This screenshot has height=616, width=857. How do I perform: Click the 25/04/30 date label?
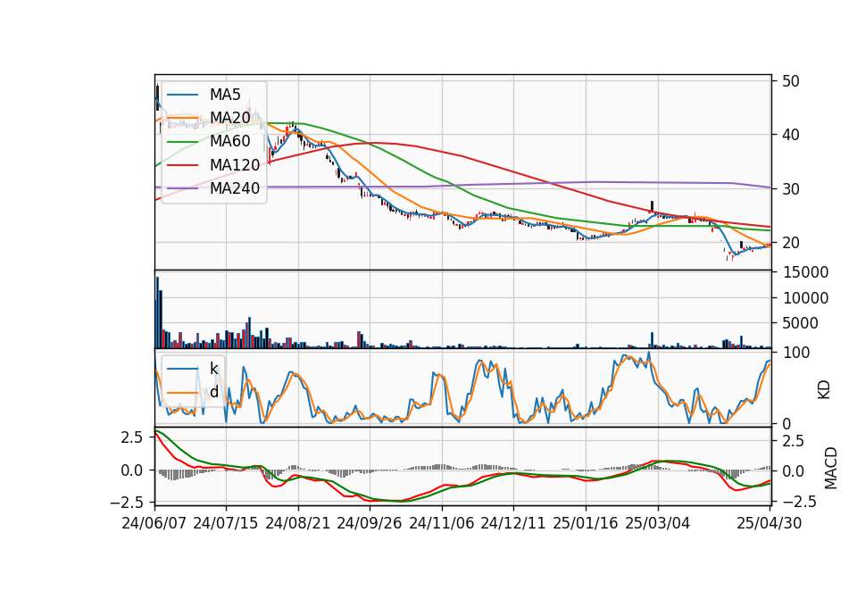pyautogui.click(x=770, y=523)
